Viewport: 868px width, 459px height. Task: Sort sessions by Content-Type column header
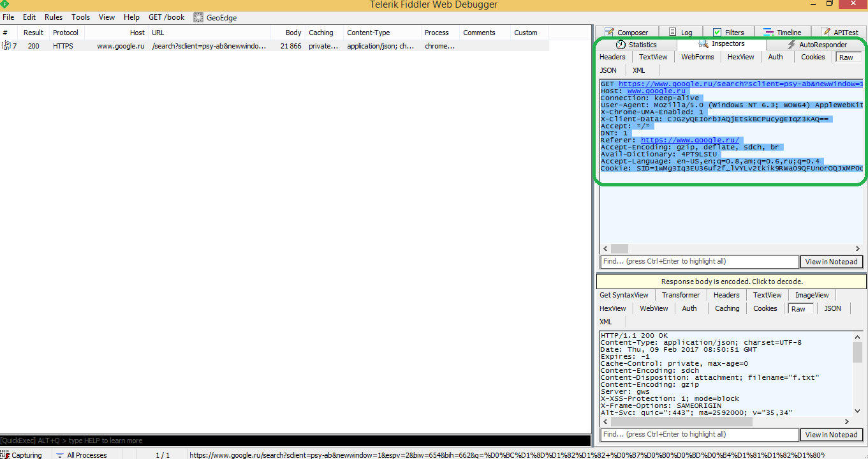coord(382,33)
